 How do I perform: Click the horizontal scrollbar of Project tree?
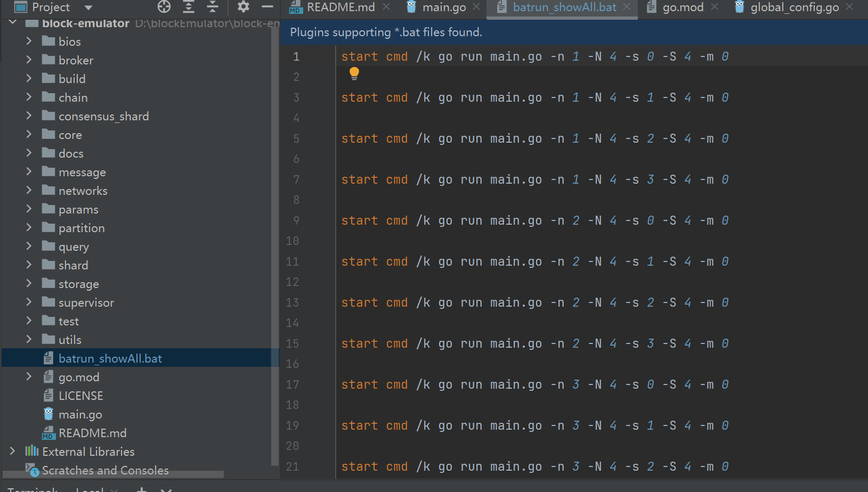click(113, 474)
